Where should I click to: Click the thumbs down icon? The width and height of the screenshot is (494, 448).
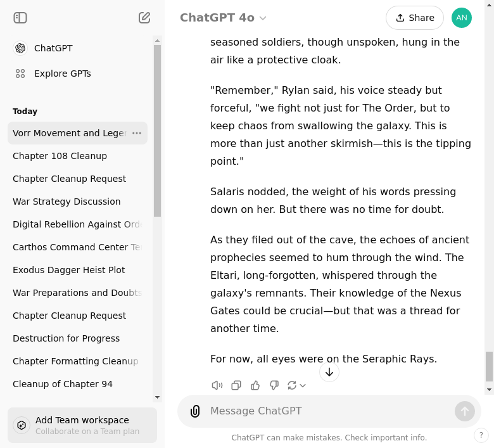274,385
